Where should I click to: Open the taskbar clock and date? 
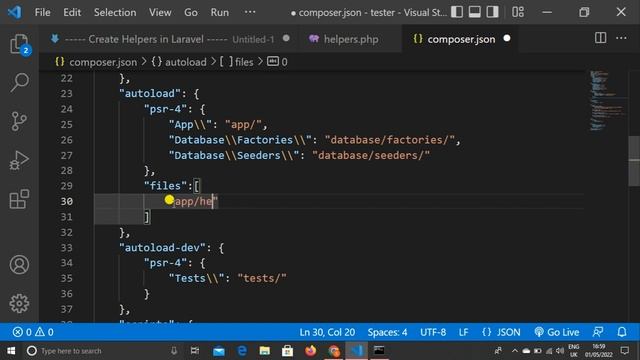click(598, 351)
